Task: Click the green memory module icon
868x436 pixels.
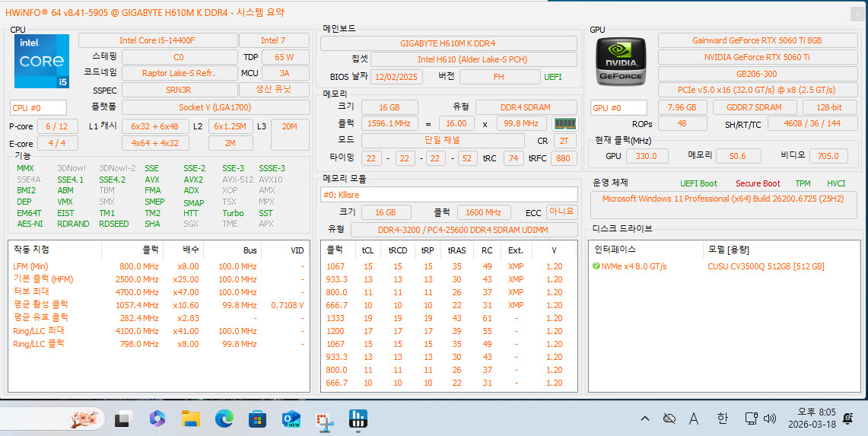Action: 564,123
